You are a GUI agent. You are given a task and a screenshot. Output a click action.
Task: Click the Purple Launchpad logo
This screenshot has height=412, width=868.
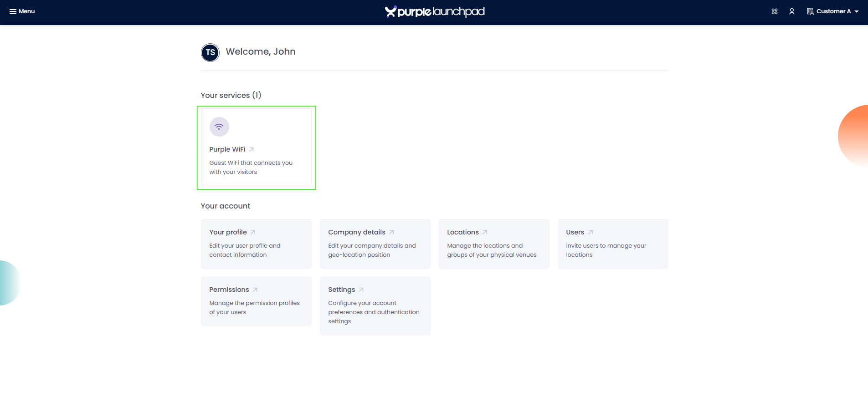(435, 11)
